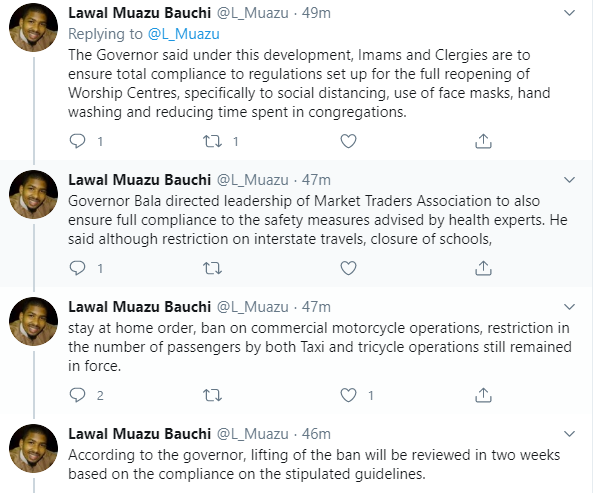Image resolution: width=595 pixels, height=493 pixels.
Task: Like the stay at home order tweet
Action: point(348,395)
